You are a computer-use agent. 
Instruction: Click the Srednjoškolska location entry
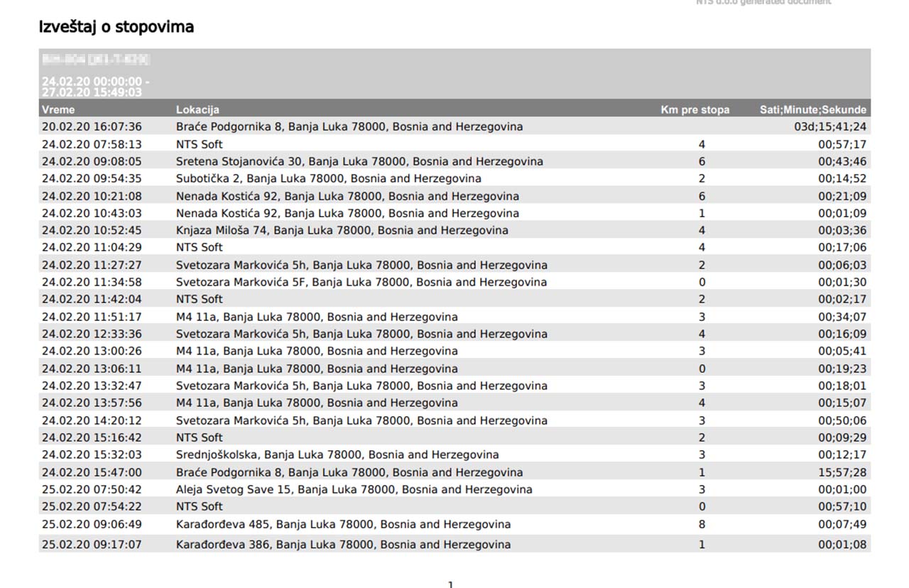[337, 454]
